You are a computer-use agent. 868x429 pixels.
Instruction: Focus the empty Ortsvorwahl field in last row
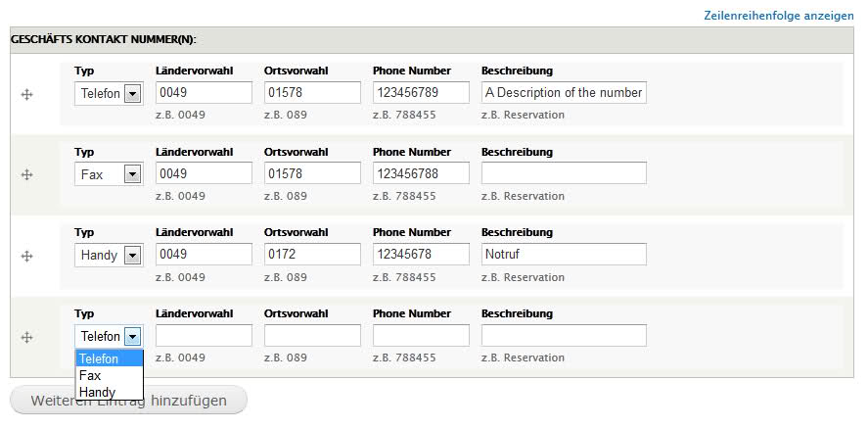(312, 335)
